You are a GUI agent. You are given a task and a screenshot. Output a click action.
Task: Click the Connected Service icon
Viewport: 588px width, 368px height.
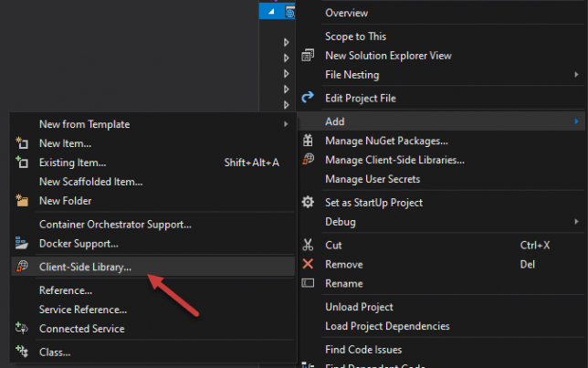point(23,329)
